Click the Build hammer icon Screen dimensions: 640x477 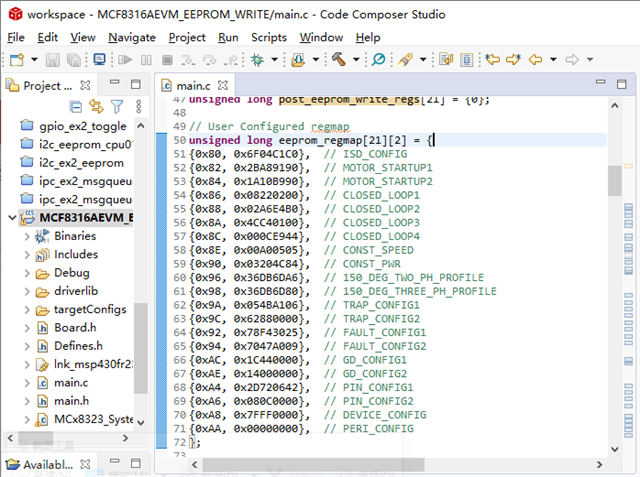click(x=338, y=60)
